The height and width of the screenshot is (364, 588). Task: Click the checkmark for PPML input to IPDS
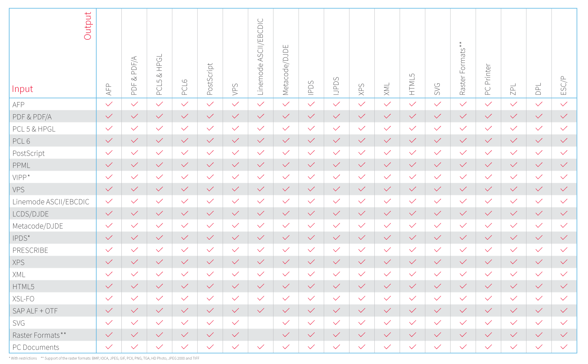point(311,165)
